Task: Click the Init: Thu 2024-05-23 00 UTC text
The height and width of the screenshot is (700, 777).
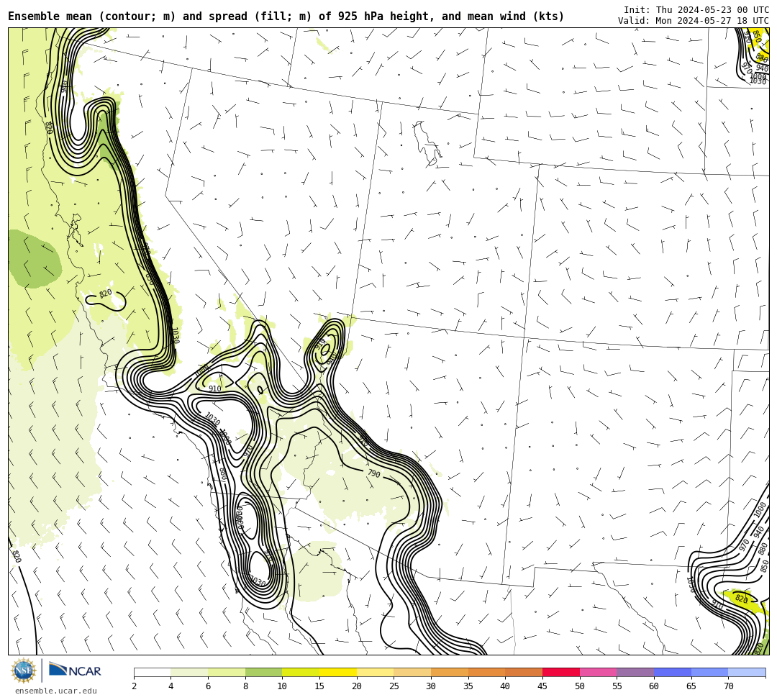Action: (696, 10)
